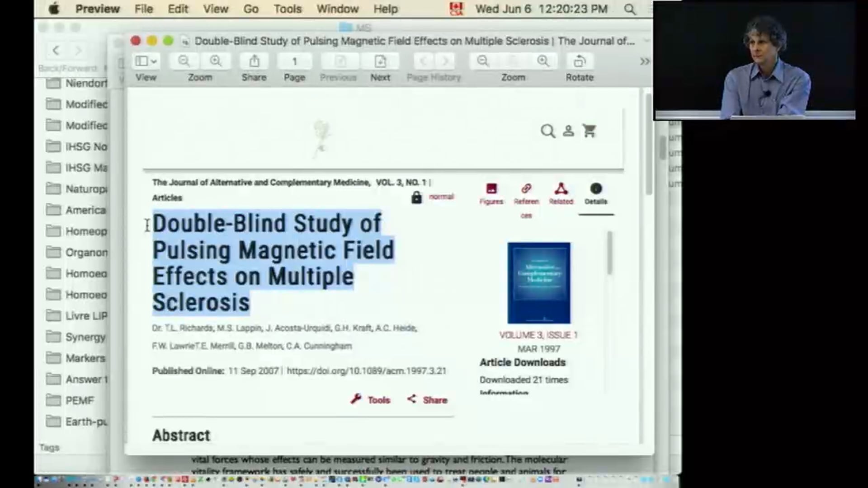This screenshot has width=868, height=488.
Task: Go to the Next page
Action: click(x=380, y=61)
